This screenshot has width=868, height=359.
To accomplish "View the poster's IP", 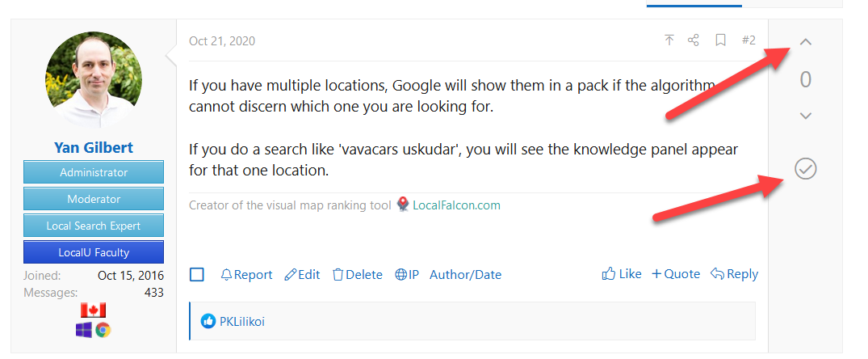I will pos(407,275).
